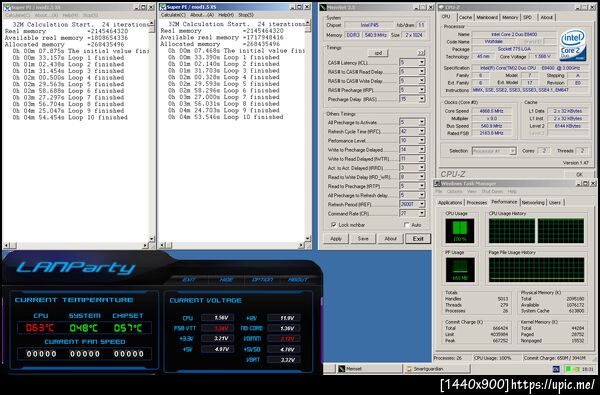Click the CPU-Z title bar icon

point(441,7)
